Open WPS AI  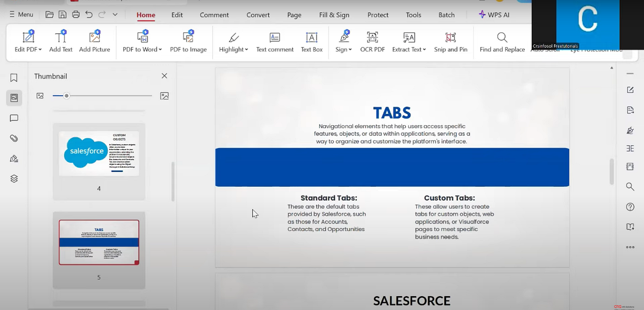coord(494,15)
